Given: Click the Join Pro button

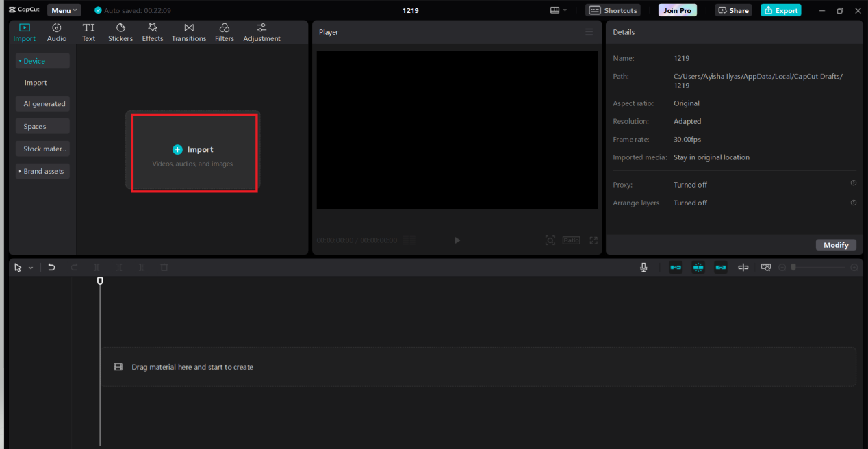Looking at the screenshot, I should 676,10.
